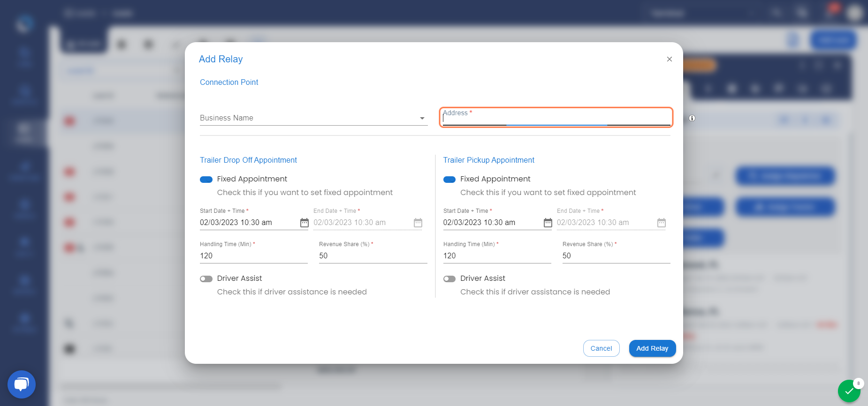Click the info icon beside Address
This screenshot has width=868, height=406.
coord(692,118)
